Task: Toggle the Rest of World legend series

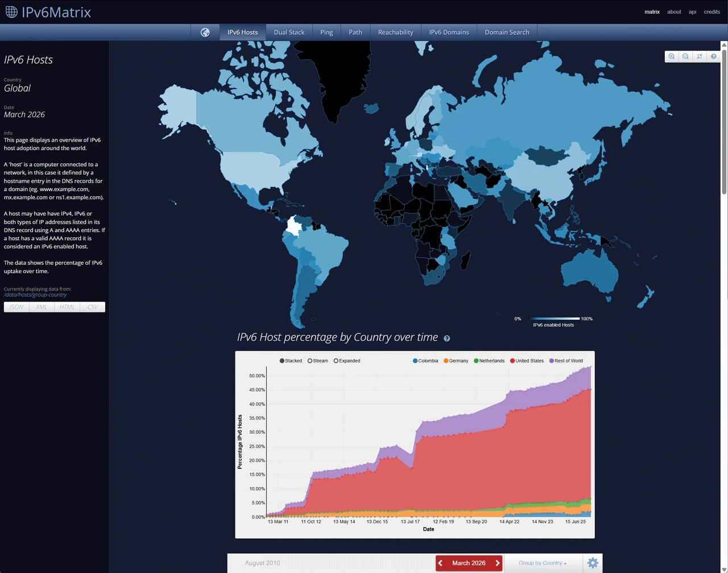Action: (566, 361)
